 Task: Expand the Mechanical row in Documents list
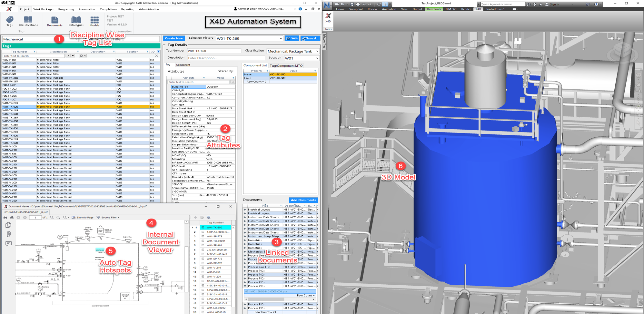(x=245, y=252)
